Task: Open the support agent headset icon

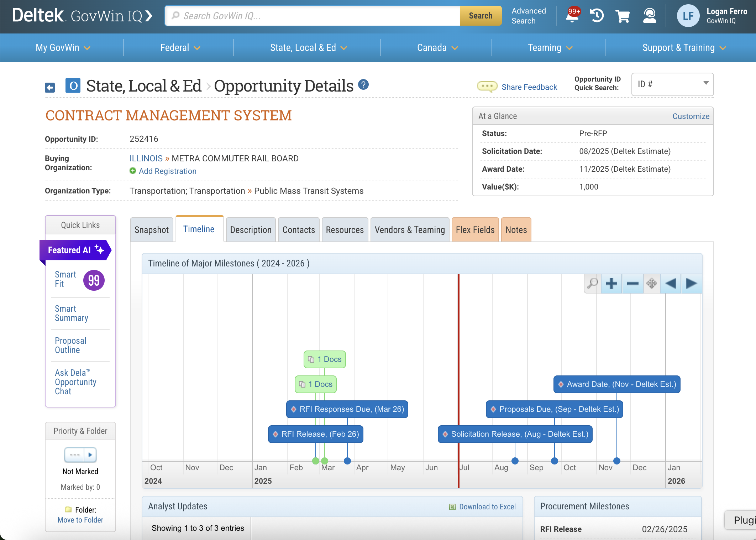Action: (x=650, y=16)
